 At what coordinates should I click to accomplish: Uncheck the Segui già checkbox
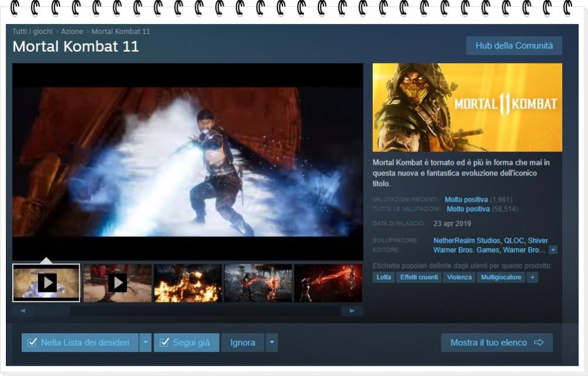pos(165,342)
